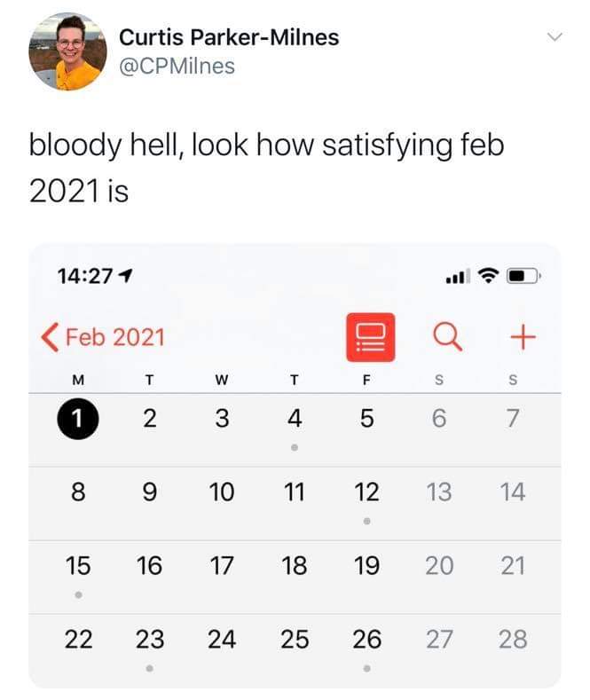Tap the battery status icon
This screenshot has width=590, height=700.
pyautogui.click(x=522, y=276)
